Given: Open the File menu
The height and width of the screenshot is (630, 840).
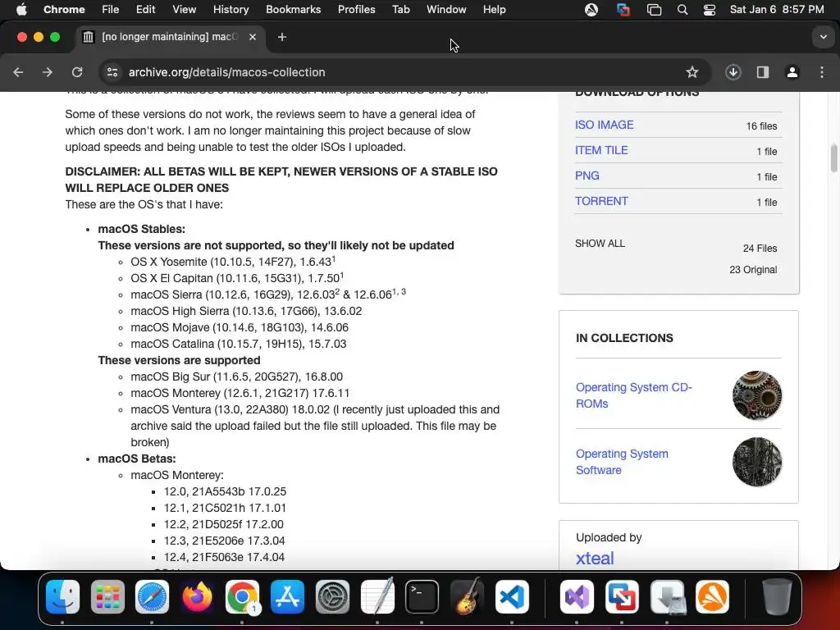Looking at the screenshot, I should point(111,10).
